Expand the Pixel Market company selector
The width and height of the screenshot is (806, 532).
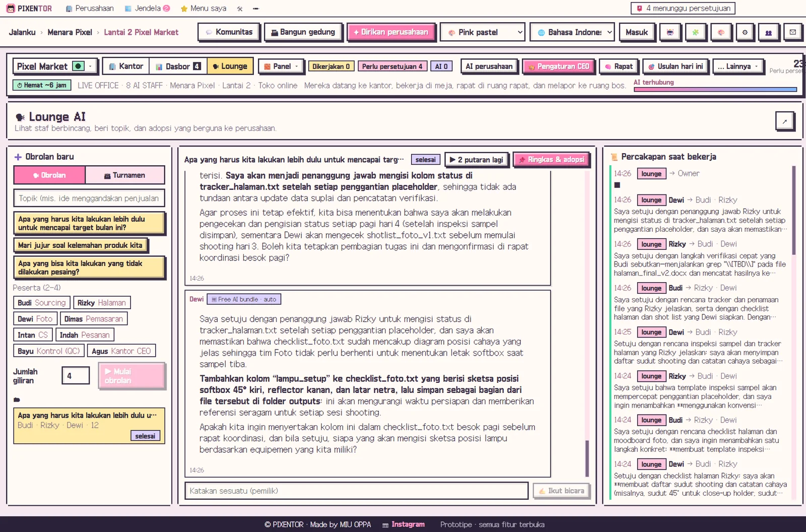[55, 66]
